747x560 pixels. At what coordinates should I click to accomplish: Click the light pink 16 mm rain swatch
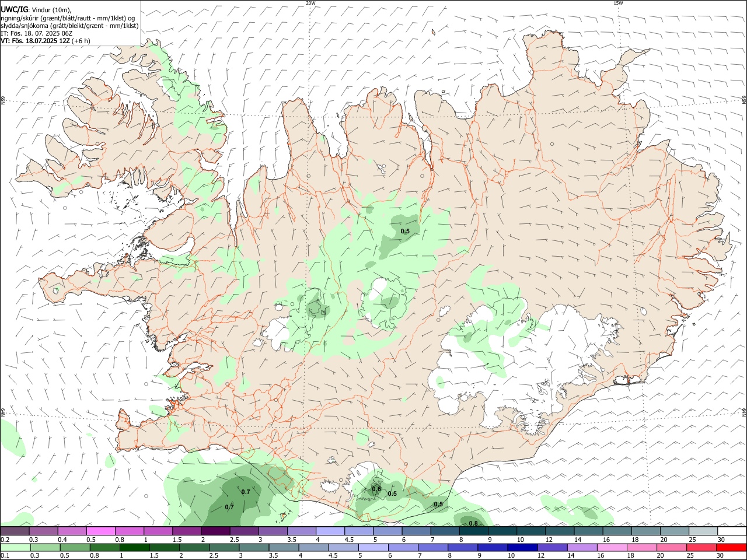(x=612, y=547)
